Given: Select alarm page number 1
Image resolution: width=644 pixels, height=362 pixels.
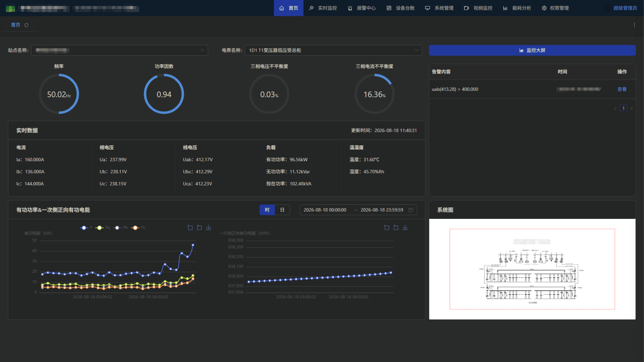Looking at the screenshot, I should 623,108.
